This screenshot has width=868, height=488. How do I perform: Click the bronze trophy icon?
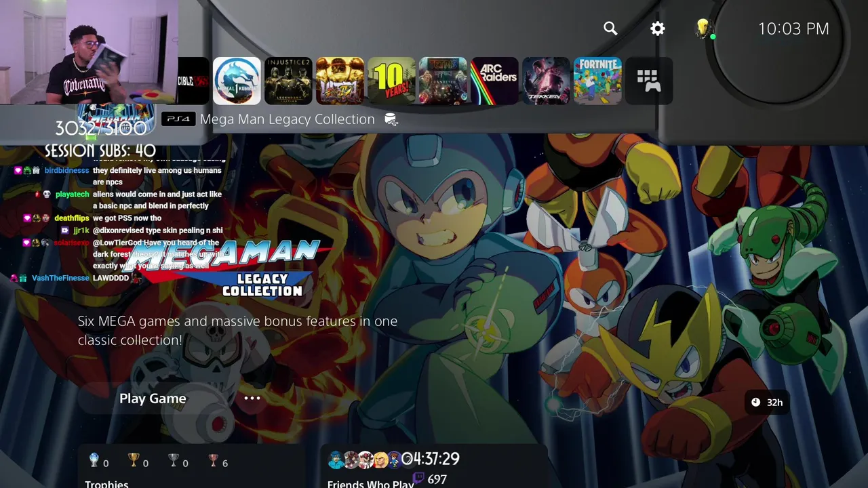(x=213, y=461)
